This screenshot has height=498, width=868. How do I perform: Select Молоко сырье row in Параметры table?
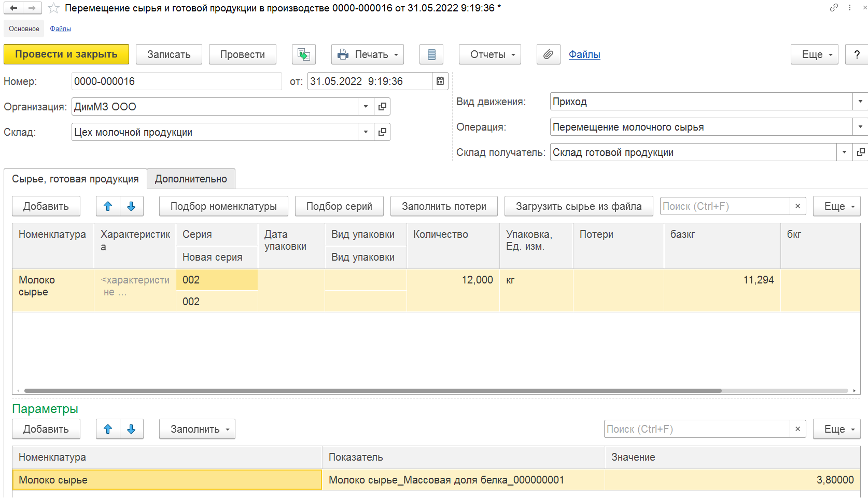coord(167,480)
